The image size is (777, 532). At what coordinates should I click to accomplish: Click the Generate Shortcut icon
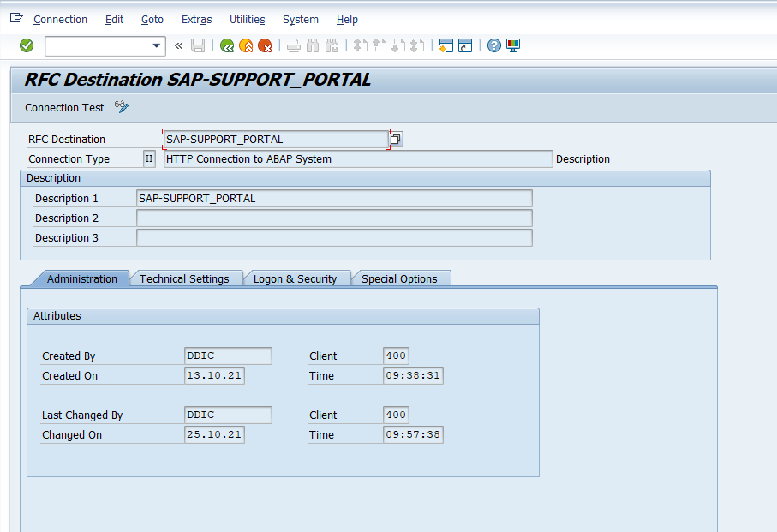tap(465, 45)
